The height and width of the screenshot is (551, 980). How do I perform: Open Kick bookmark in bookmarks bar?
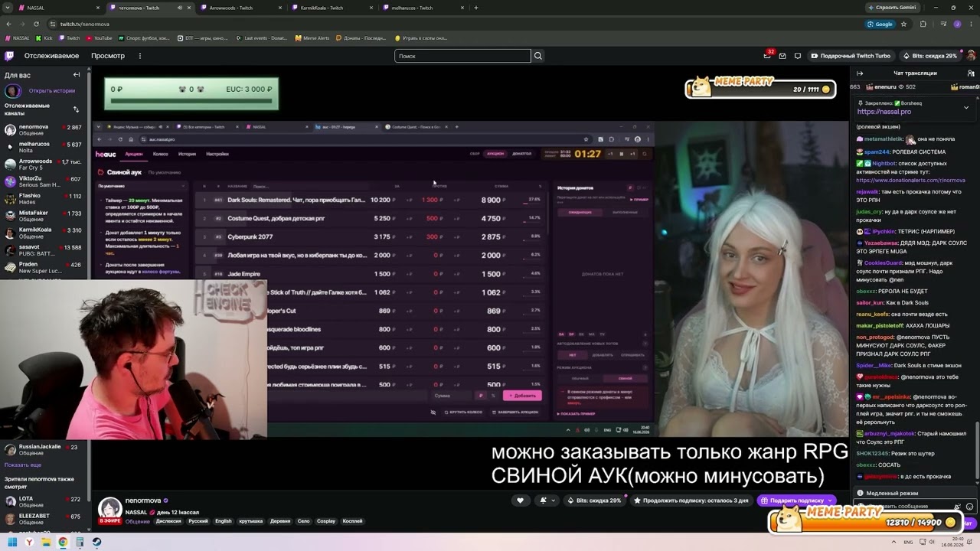tap(44, 37)
